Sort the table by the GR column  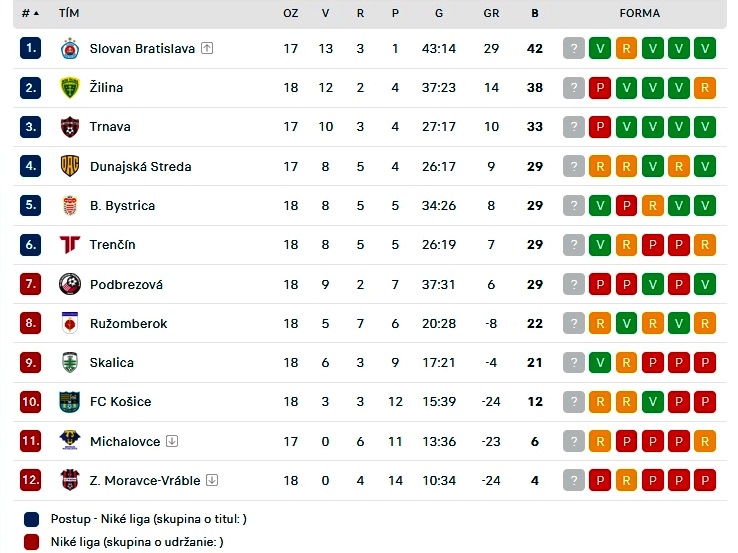[x=491, y=13]
